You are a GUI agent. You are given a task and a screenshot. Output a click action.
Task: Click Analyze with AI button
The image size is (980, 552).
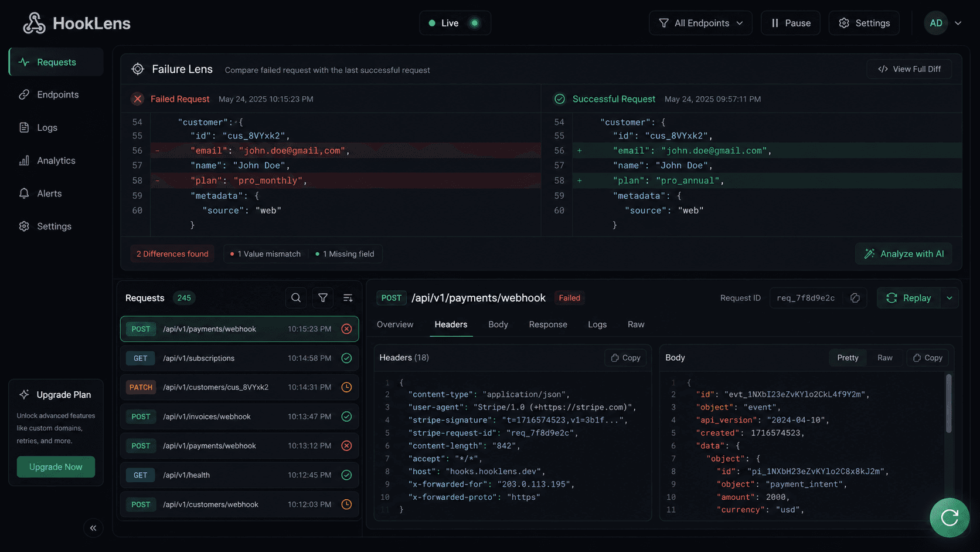pos(904,254)
